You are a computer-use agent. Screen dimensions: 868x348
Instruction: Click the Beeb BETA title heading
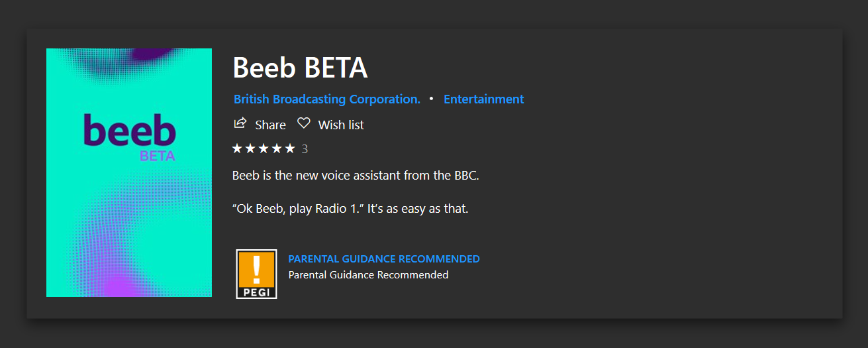tap(300, 68)
